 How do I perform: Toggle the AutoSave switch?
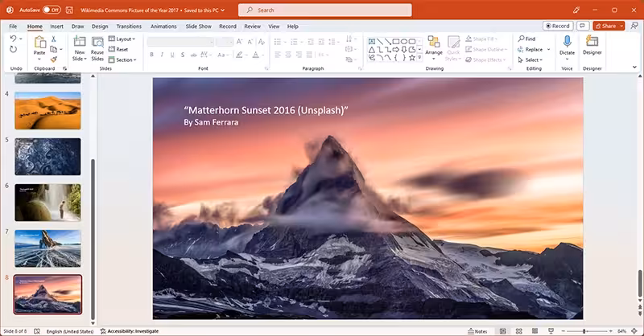coord(52,10)
